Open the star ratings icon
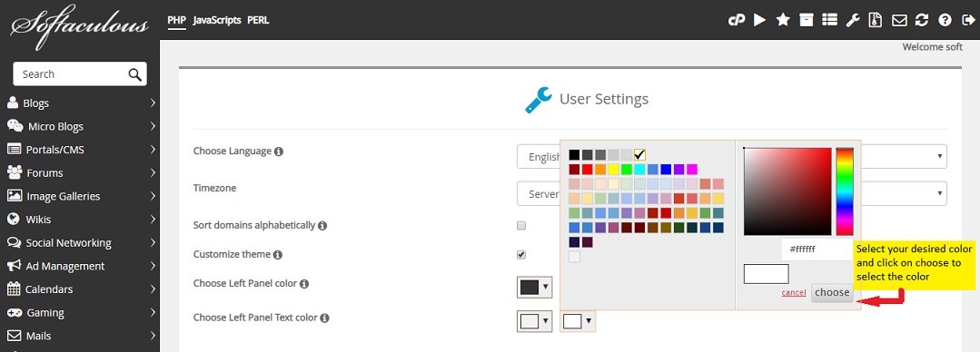 tap(783, 20)
